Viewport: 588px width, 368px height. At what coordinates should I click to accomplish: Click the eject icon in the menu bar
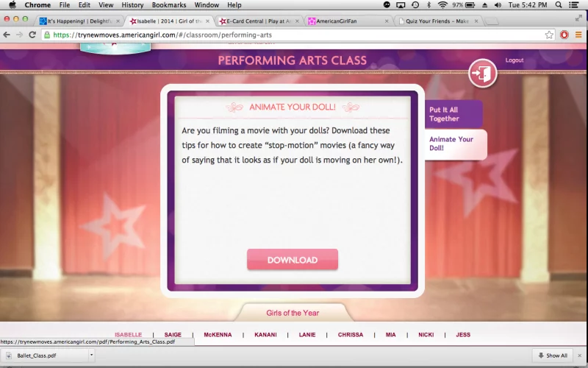(484, 5)
